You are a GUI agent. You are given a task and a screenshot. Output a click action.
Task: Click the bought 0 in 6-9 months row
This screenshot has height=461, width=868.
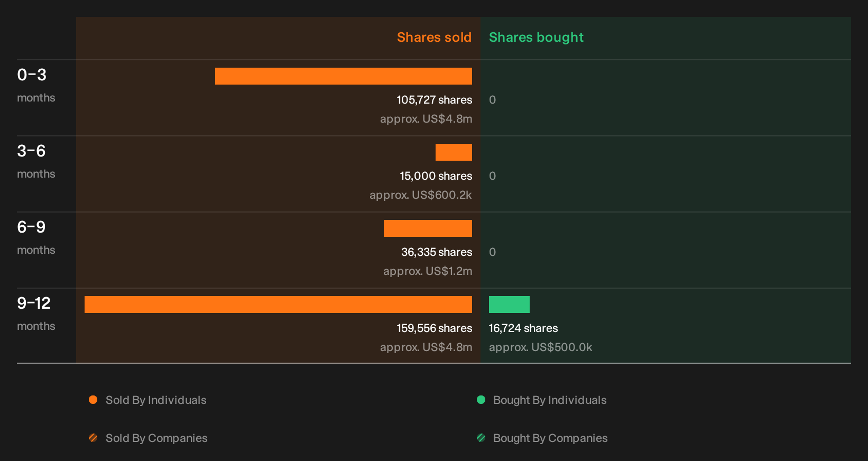click(492, 252)
